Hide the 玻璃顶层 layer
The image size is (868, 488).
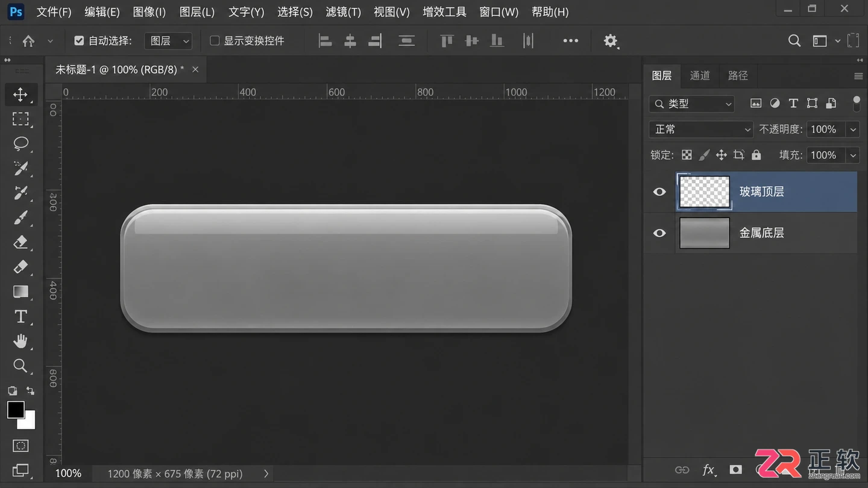659,192
